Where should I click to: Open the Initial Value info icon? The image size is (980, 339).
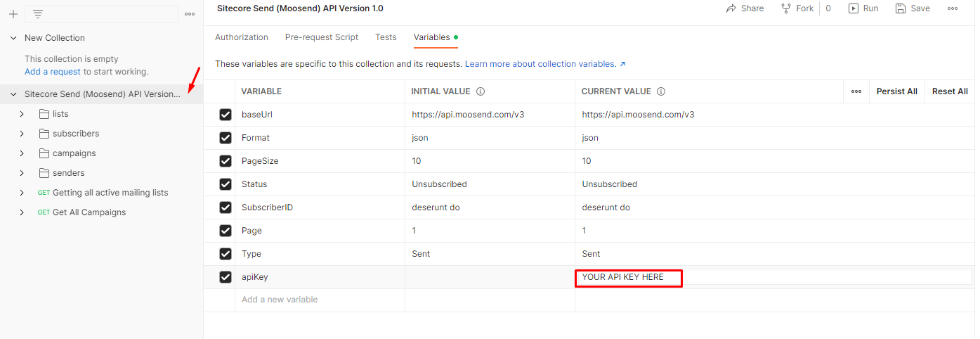point(481,91)
